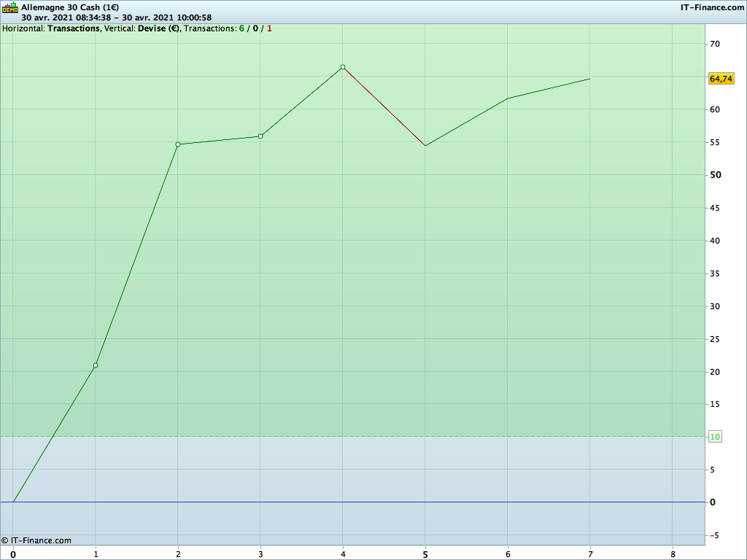This screenshot has width=747, height=560.
Task: Click the 0 label on the horizontal axis
Action: (x=13, y=554)
